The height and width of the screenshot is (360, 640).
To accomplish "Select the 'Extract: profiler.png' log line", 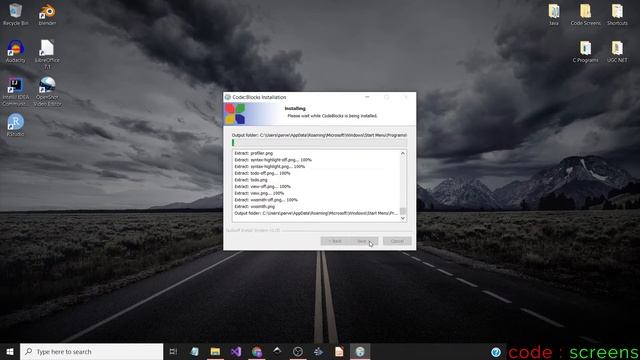I will [253, 153].
